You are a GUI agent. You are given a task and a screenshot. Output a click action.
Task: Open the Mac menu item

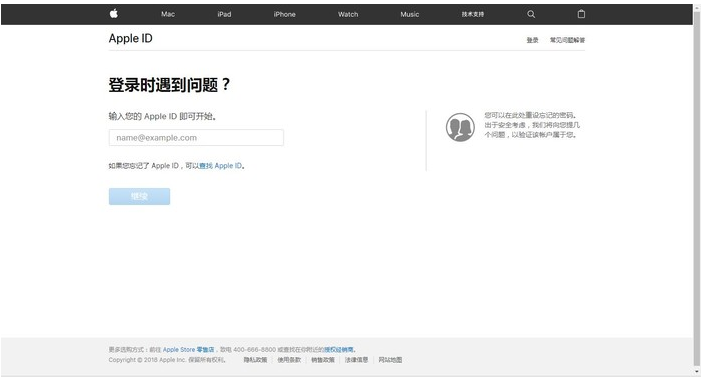[168, 14]
